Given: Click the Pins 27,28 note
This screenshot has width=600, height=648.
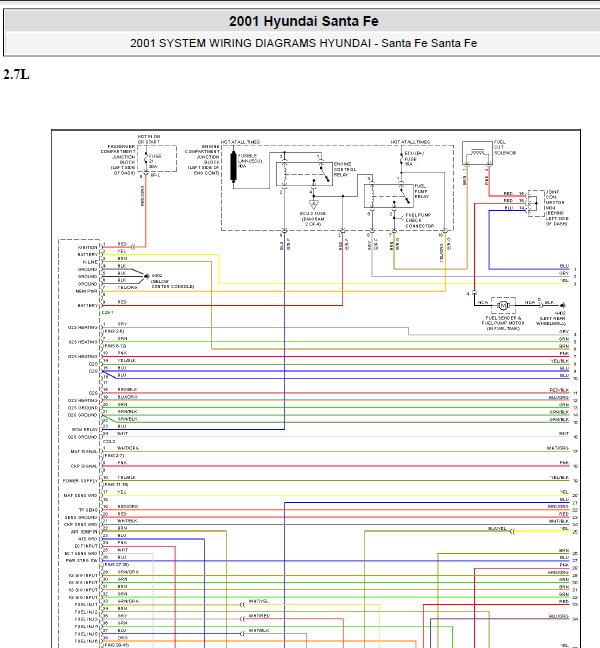Looking at the screenshot, I should (x=117, y=565).
